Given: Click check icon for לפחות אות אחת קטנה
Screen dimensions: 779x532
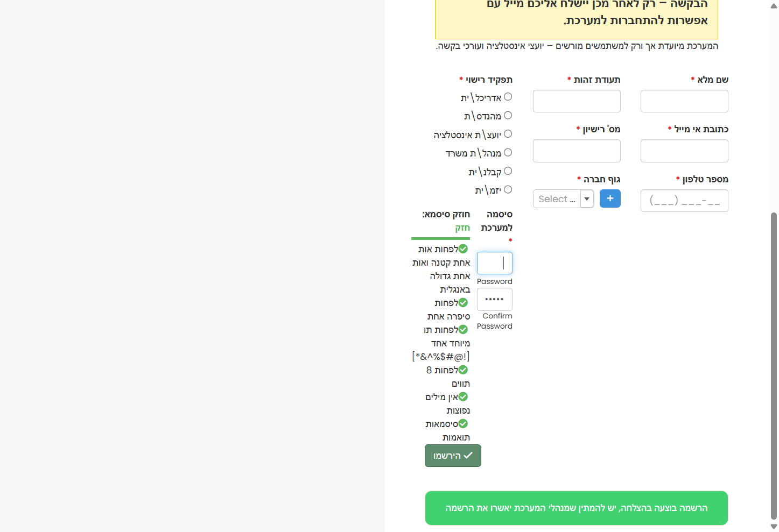Looking at the screenshot, I should pos(463,249).
